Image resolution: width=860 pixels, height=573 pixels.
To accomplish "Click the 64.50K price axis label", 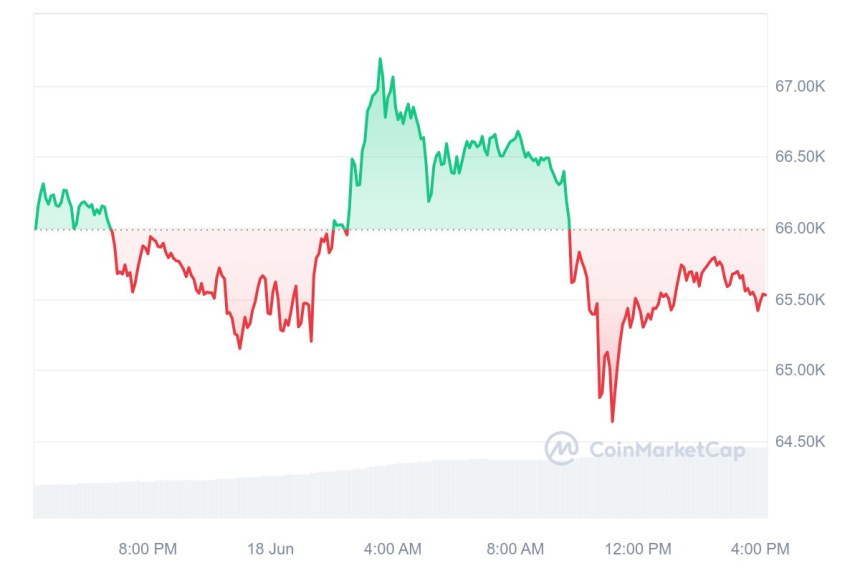I will [800, 442].
